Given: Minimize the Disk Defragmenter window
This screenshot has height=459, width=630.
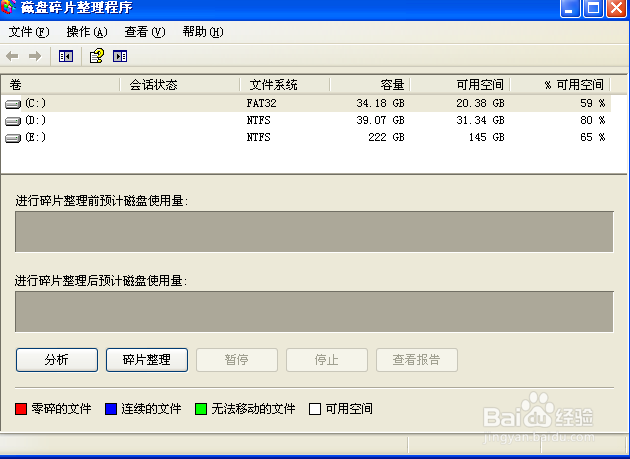Looking at the screenshot, I should click(570, 8).
